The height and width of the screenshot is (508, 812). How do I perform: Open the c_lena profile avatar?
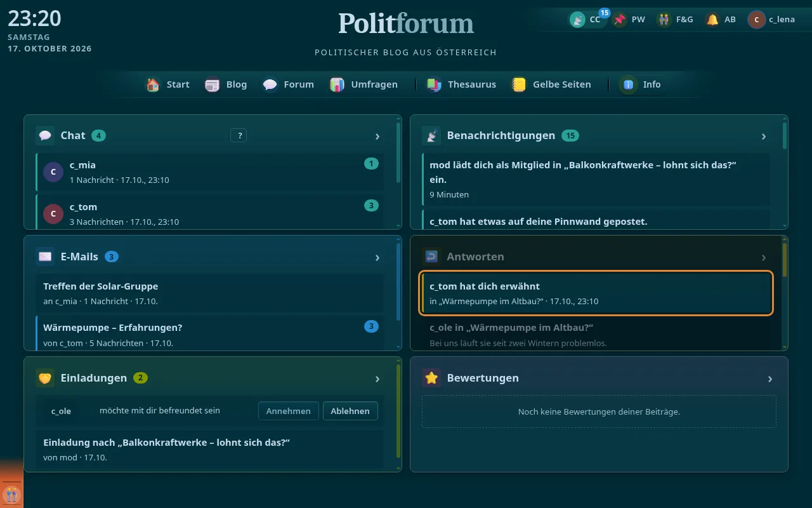(x=756, y=20)
